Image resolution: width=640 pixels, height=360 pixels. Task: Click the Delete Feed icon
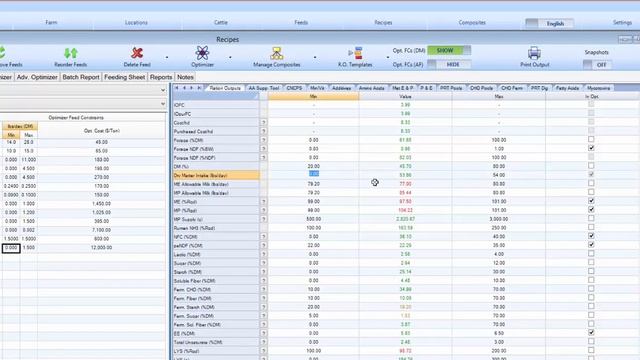point(137,53)
